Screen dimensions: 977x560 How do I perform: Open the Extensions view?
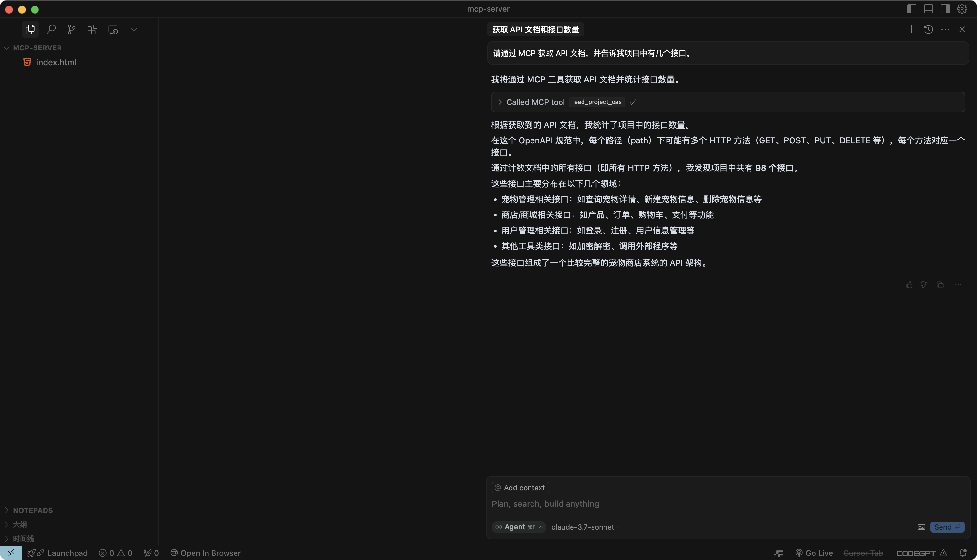tap(92, 29)
